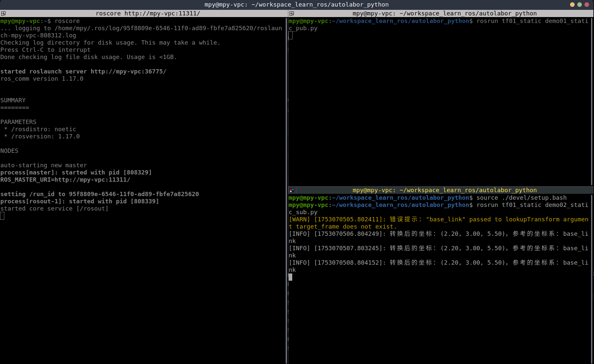Maximize the window with the green button
This screenshot has width=594, height=364.
[580, 5]
